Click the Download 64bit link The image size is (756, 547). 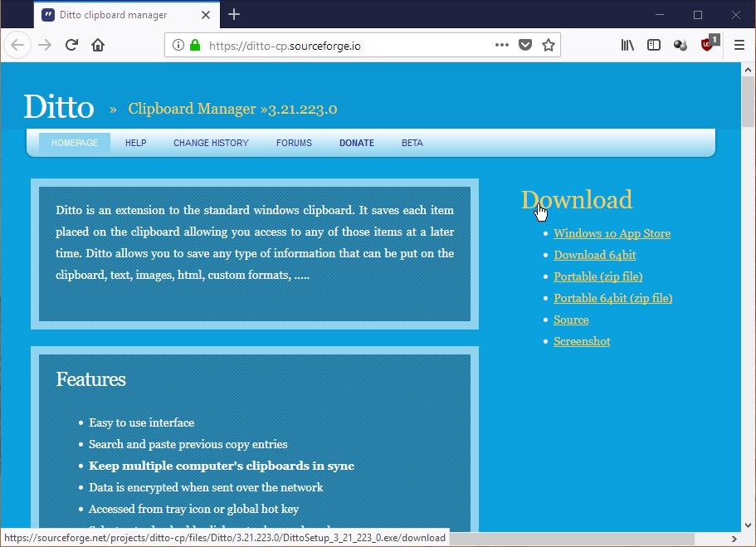pyautogui.click(x=594, y=255)
